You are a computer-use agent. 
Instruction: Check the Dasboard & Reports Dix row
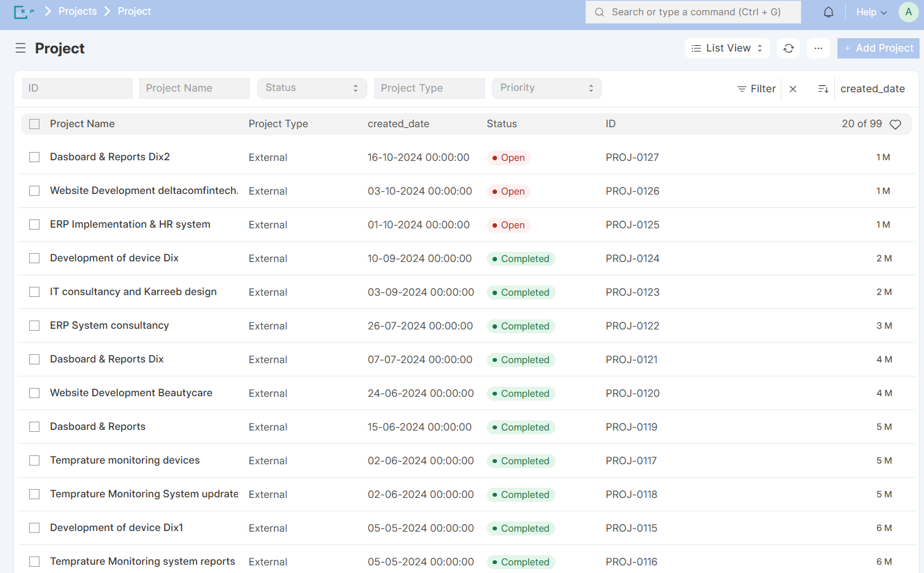pyautogui.click(x=34, y=359)
